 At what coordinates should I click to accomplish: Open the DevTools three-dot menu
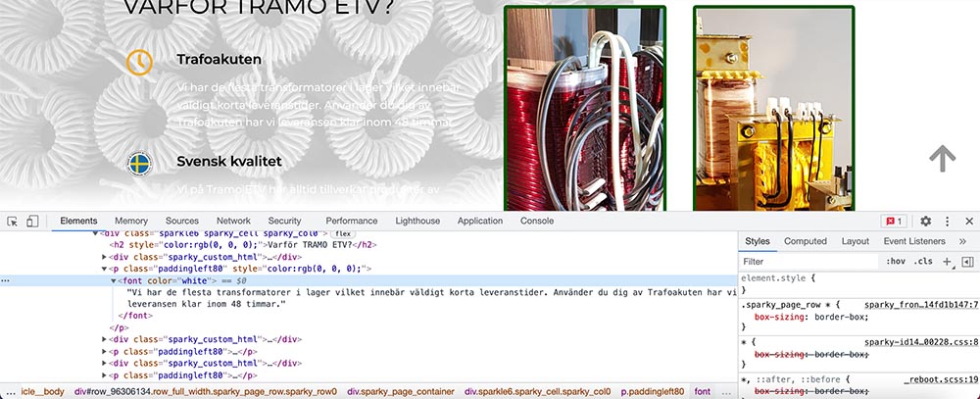[x=948, y=222]
